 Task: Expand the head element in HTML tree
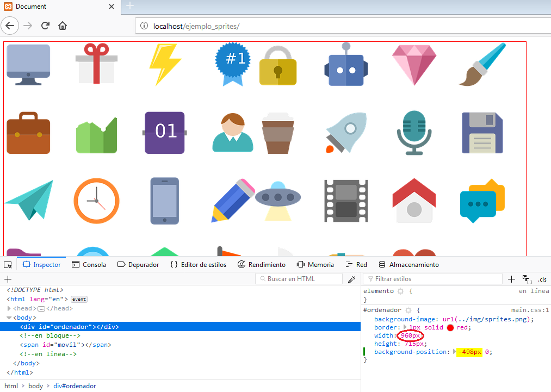(x=9, y=309)
